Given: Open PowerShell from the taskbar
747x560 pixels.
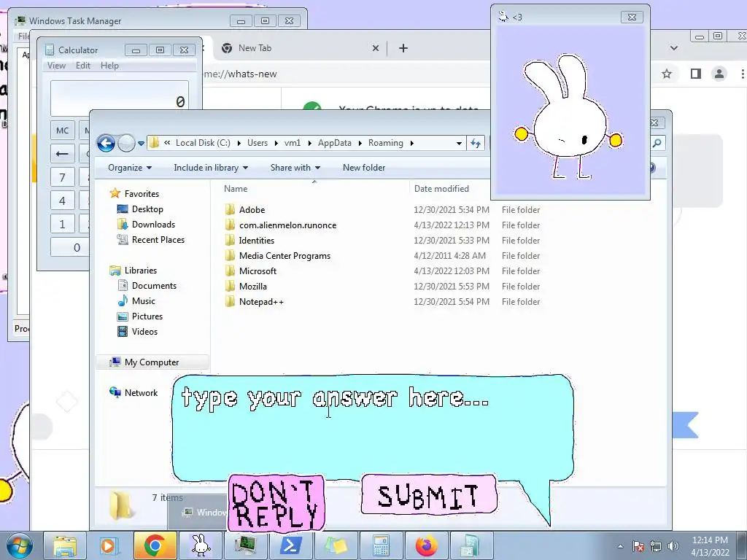Looking at the screenshot, I should point(291,545).
